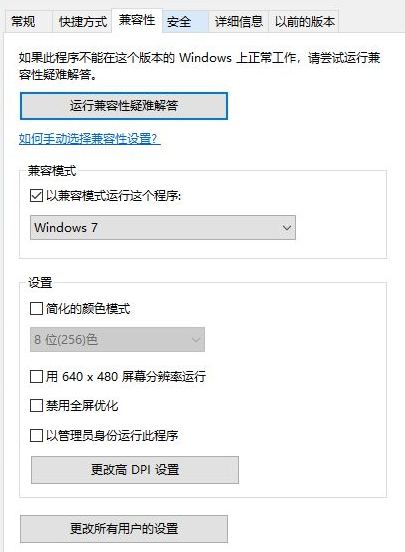Viewport: 405px width, 552px height.
Task: Click the 更改所有用户的设置 button
Action: pos(124,529)
